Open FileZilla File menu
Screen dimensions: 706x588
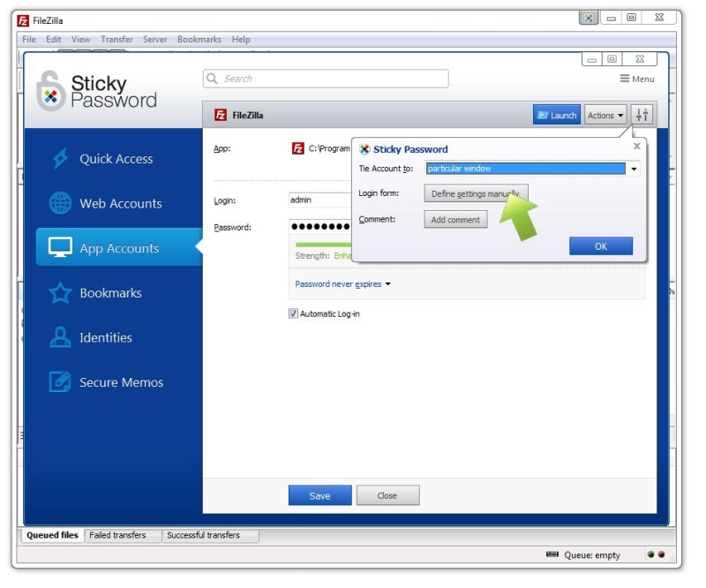(29, 40)
